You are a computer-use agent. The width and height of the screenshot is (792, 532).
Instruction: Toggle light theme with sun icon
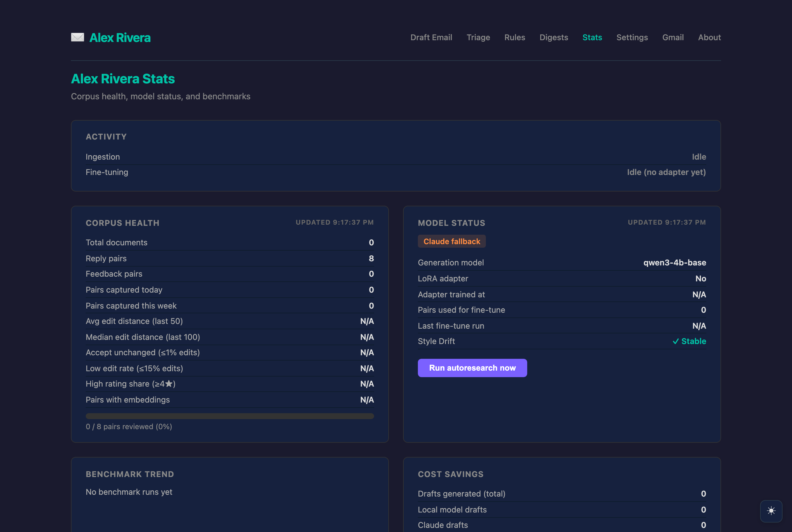771,511
